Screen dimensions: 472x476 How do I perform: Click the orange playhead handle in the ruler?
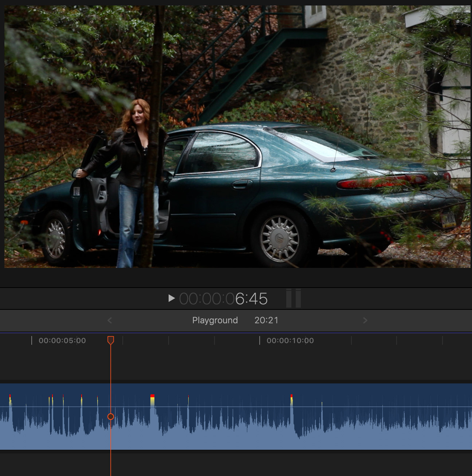tap(111, 340)
